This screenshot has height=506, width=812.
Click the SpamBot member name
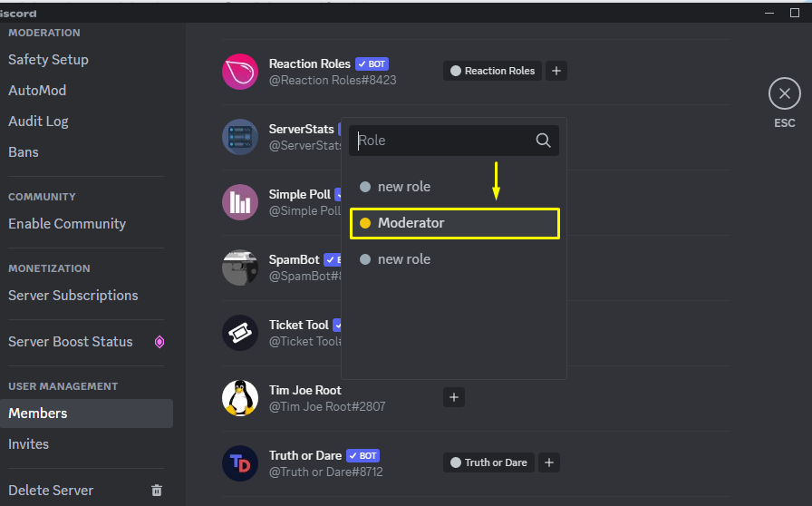pos(295,259)
